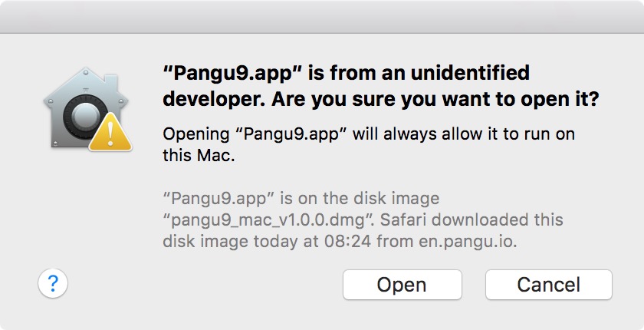Viewport: 644px width, 330px height.
Task: Open help with the question mark button
Action: pos(53,283)
